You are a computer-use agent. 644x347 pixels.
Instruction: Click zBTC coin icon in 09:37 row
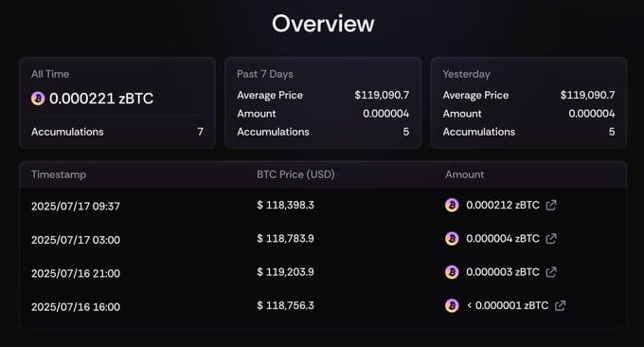tap(452, 205)
